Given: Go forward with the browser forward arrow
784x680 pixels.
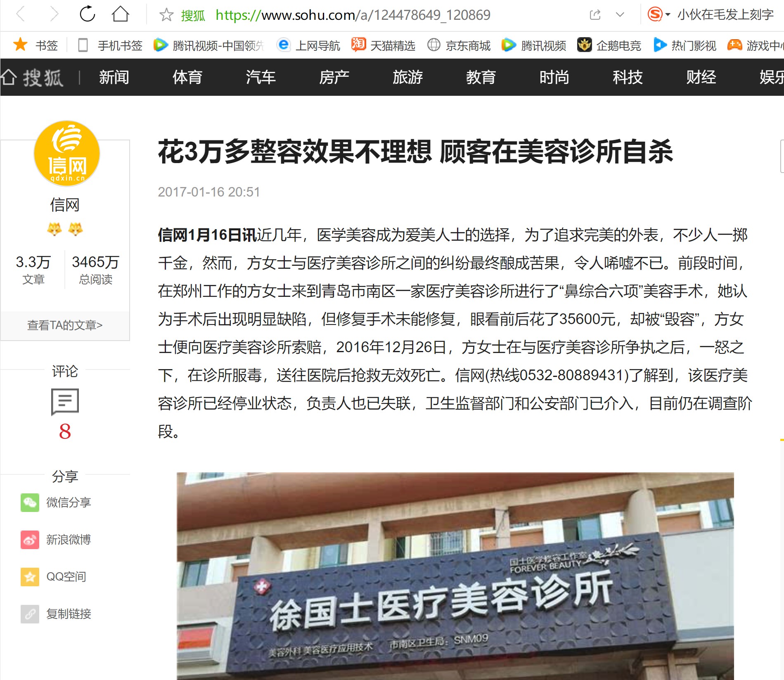Looking at the screenshot, I should [54, 14].
